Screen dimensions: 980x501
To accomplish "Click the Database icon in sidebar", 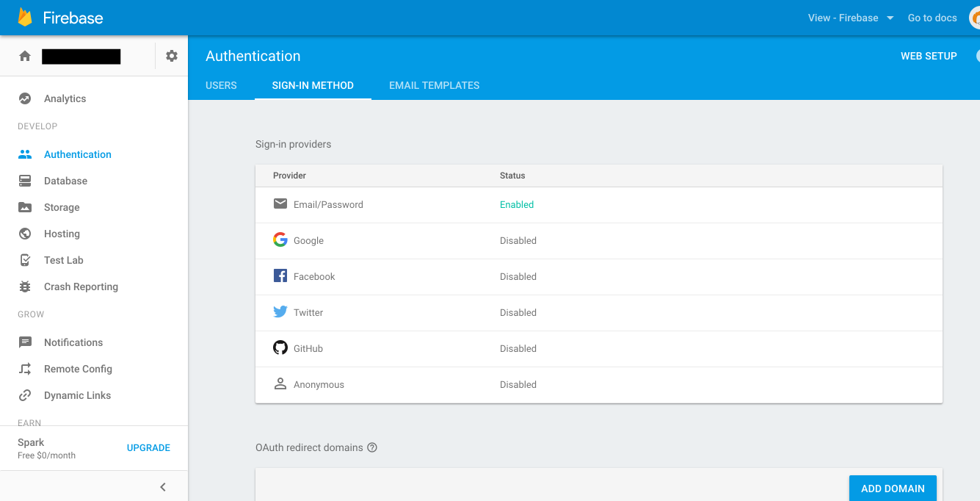I will click(x=25, y=181).
